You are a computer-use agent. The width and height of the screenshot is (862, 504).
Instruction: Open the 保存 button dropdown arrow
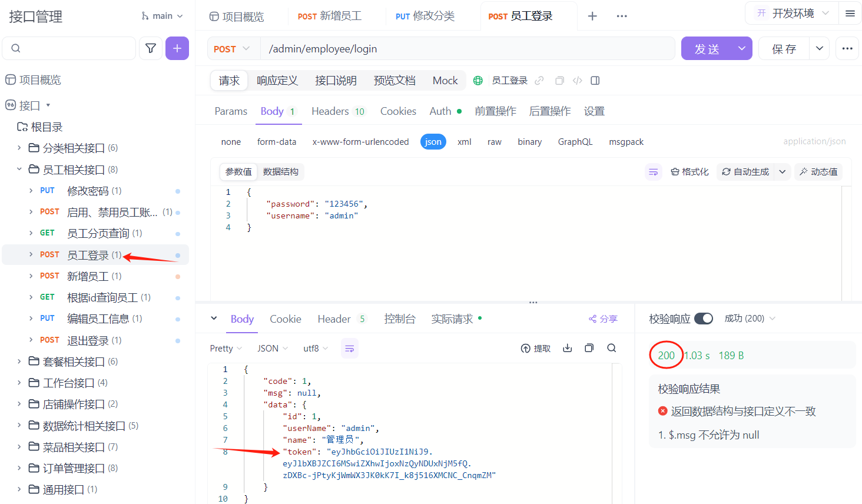[x=820, y=48]
